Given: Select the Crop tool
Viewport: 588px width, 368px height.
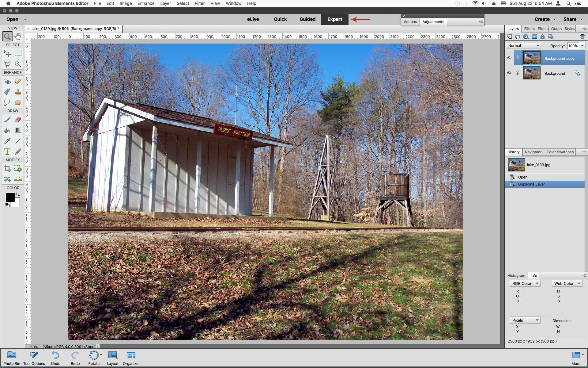Looking at the screenshot, I should 7,168.
